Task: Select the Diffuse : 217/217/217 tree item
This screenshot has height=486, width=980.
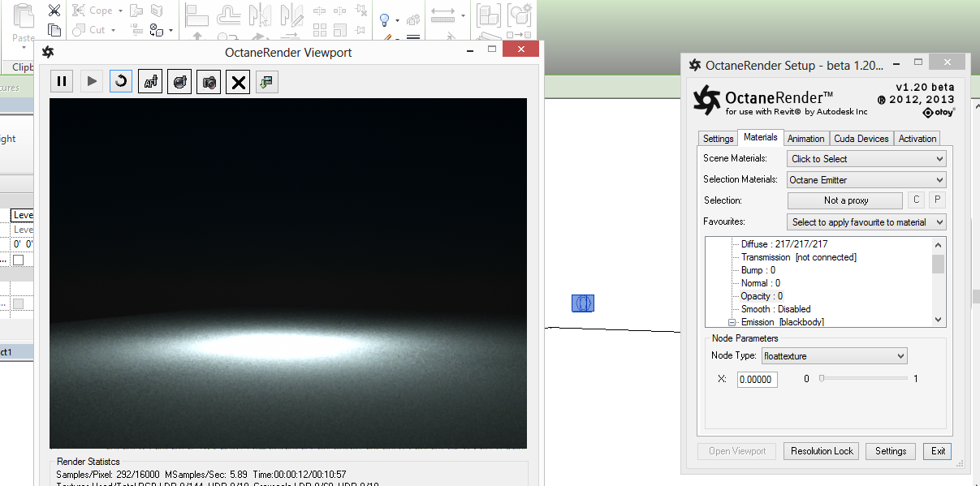Action: (784, 244)
